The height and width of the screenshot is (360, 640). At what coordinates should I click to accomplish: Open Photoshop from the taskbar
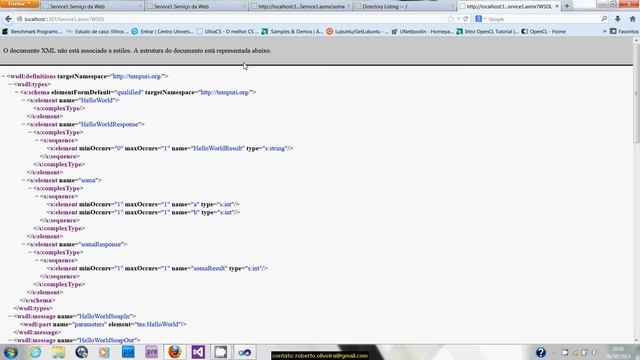pyautogui.click(x=128, y=352)
